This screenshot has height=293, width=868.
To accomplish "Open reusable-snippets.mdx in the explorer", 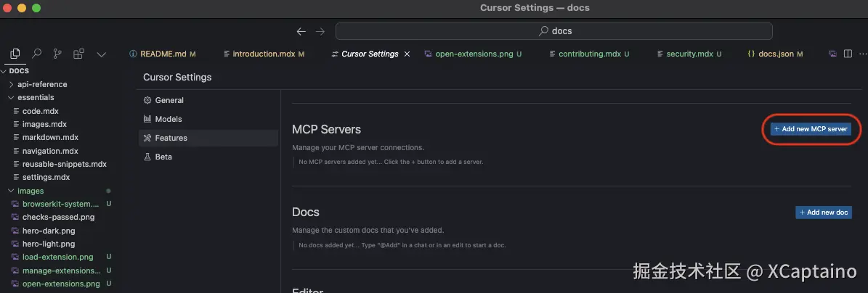I will (x=64, y=164).
